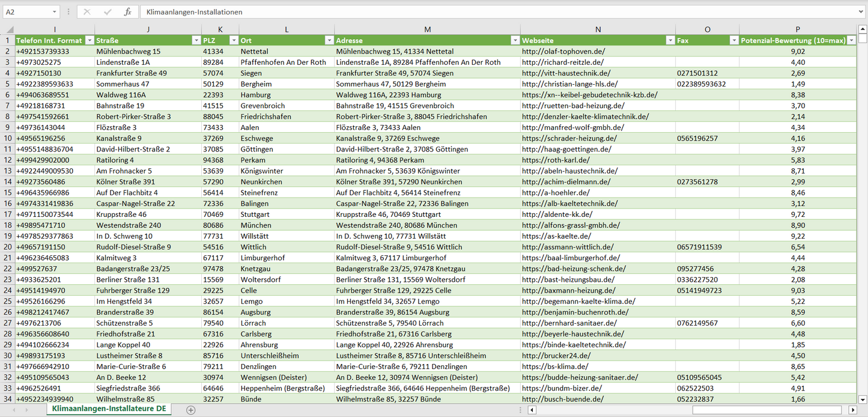The height and width of the screenshot is (417, 868).
Task: Expand the Name Box dropdown arrow
Action: 54,12
